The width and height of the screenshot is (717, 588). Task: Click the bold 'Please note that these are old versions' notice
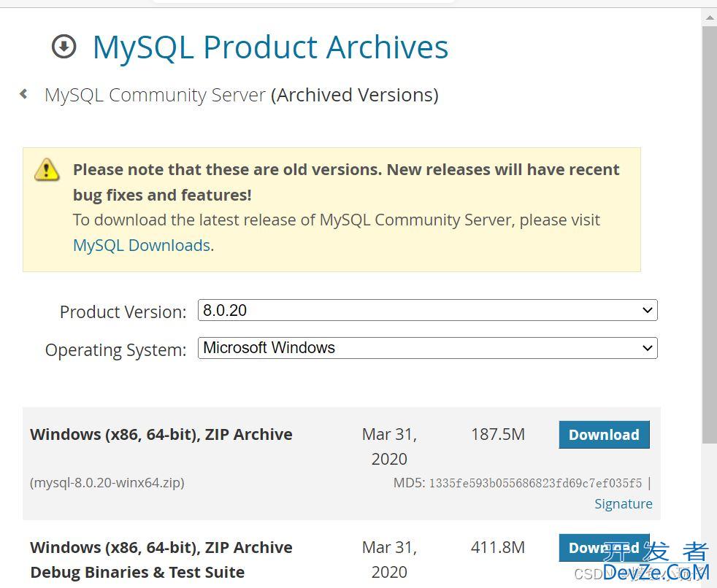(x=346, y=182)
